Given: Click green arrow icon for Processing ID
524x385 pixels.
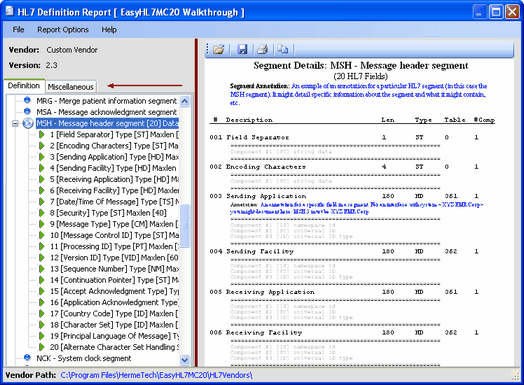Looking at the screenshot, I should (42, 246).
